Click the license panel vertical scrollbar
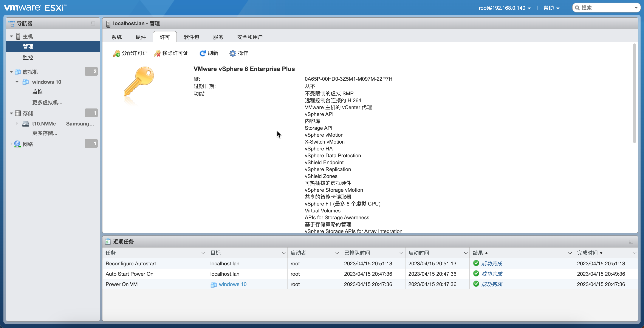The width and height of the screenshot is (644, 328). tap(634, 93)
